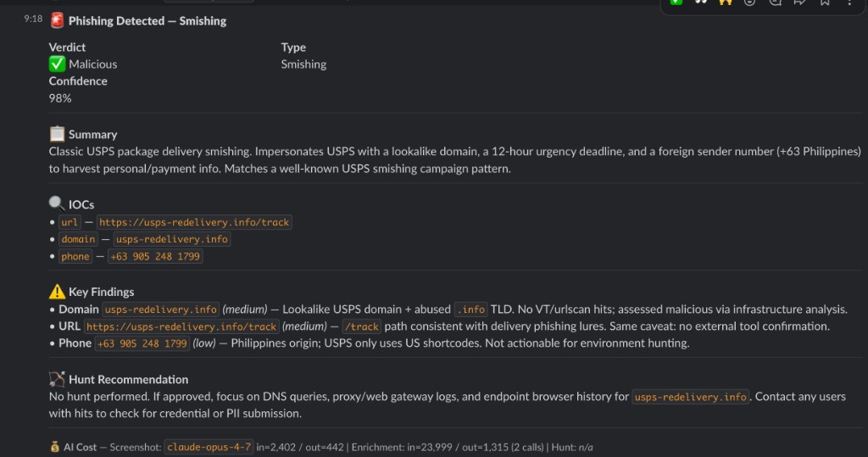
Task: Click the usps-redelivery.info chip in IOCs list
Action: tap(171, 239)
